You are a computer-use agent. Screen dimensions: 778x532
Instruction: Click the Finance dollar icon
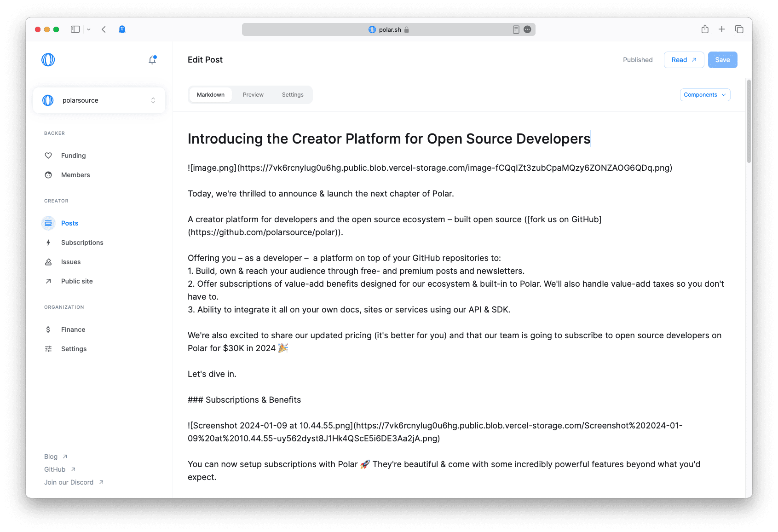tap(48, 330)
